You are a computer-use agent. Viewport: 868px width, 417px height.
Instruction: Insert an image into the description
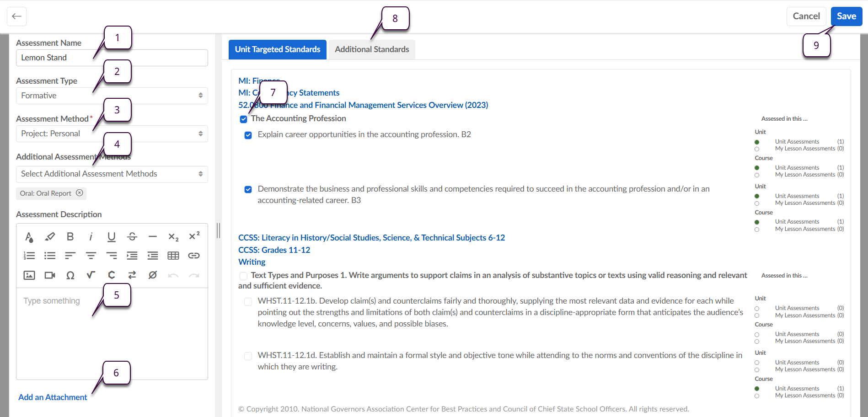[29, 275]
